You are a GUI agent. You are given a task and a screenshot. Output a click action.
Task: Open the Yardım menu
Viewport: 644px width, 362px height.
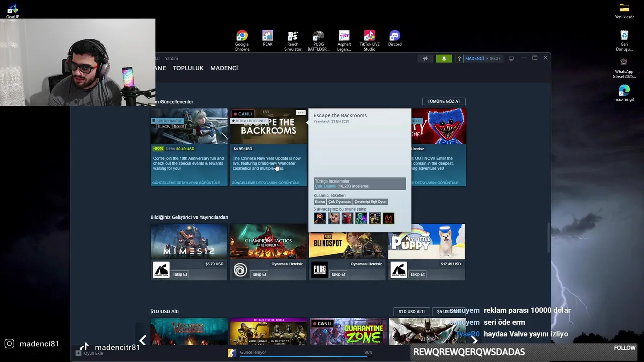pyautogui.click(x=171, y=58)
